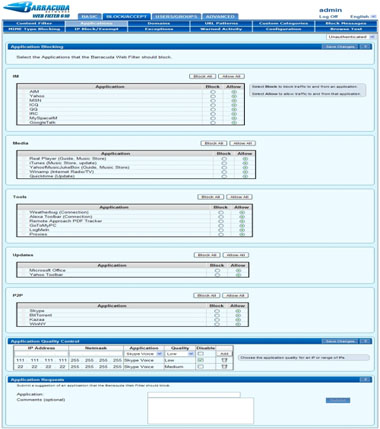
Task: Open the Unauthenticated policy dropdown
Action: [x=350, y=37]
